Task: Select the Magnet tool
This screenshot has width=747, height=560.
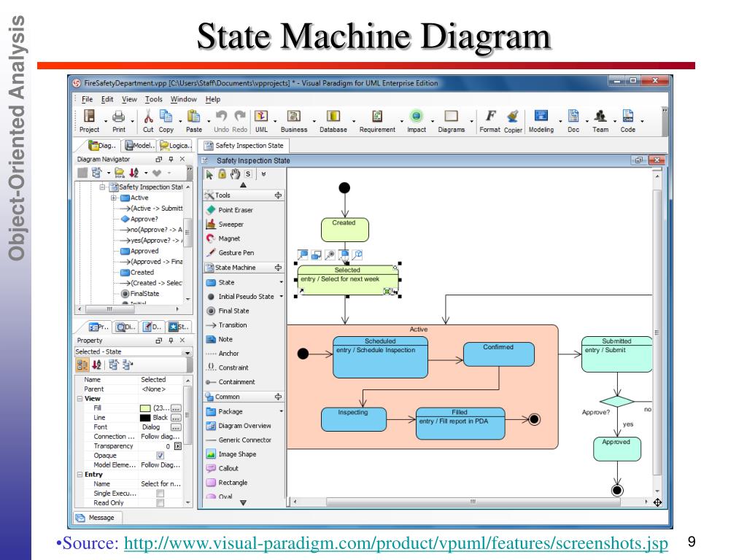Action: [x=223, y=238]
